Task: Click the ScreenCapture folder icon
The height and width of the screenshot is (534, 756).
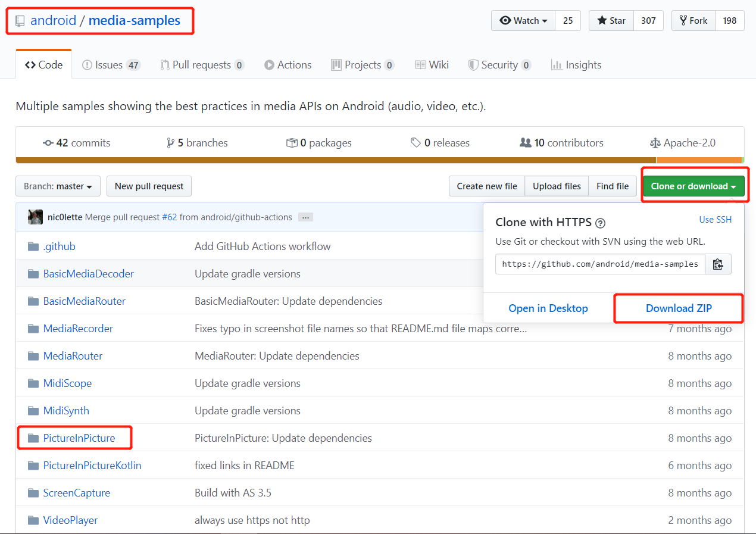Action: [x=33, y=493]
